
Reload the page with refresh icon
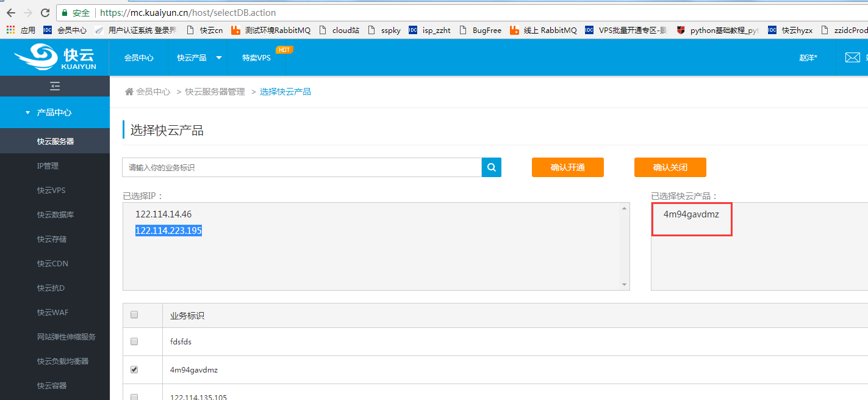coord(45,13)
